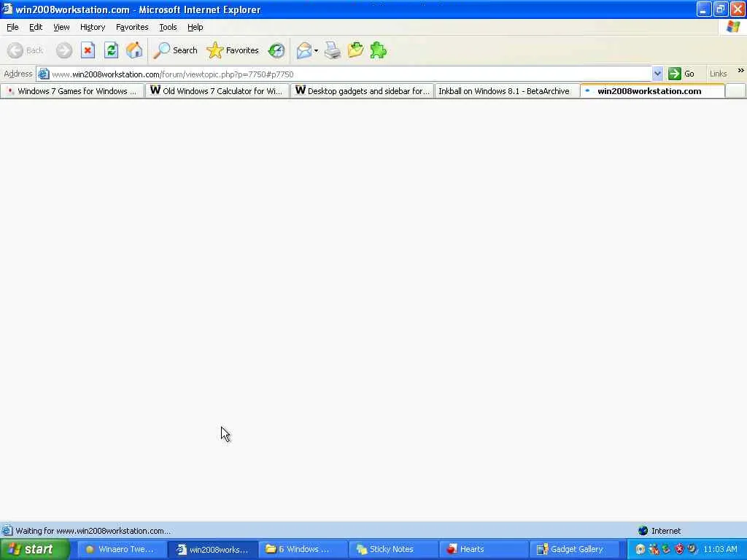747x560 pixels.
Task: Click the status bar page icon
Action: [x=7, y=531]
